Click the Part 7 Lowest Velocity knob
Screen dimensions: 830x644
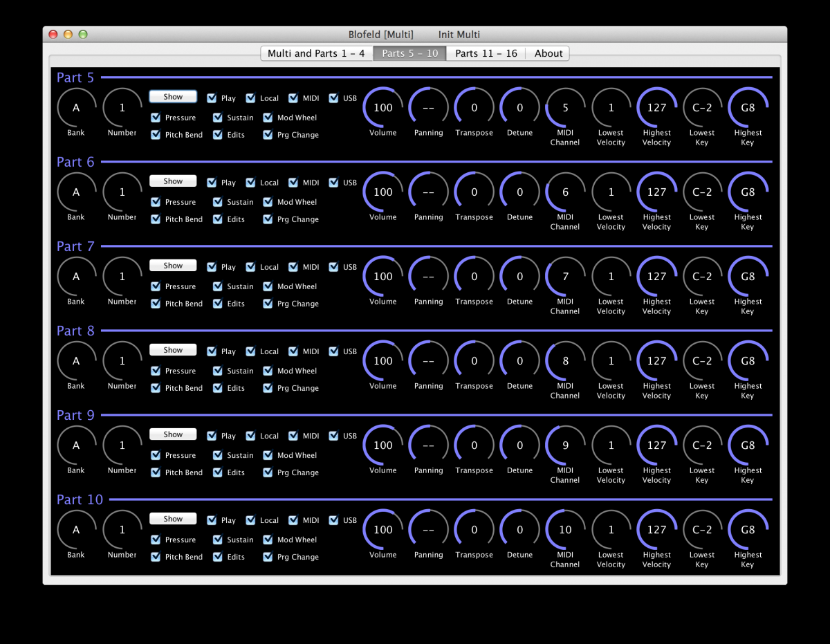(611, 277)
